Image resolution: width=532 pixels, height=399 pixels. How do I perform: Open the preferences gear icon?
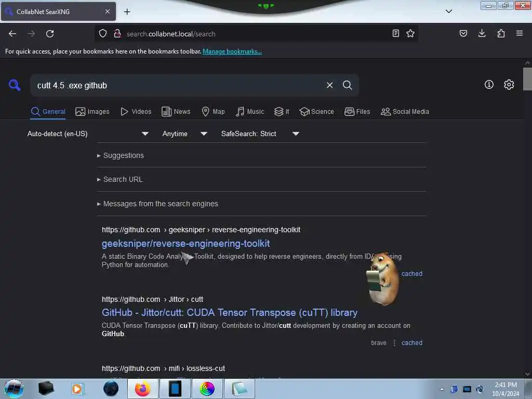509,85
